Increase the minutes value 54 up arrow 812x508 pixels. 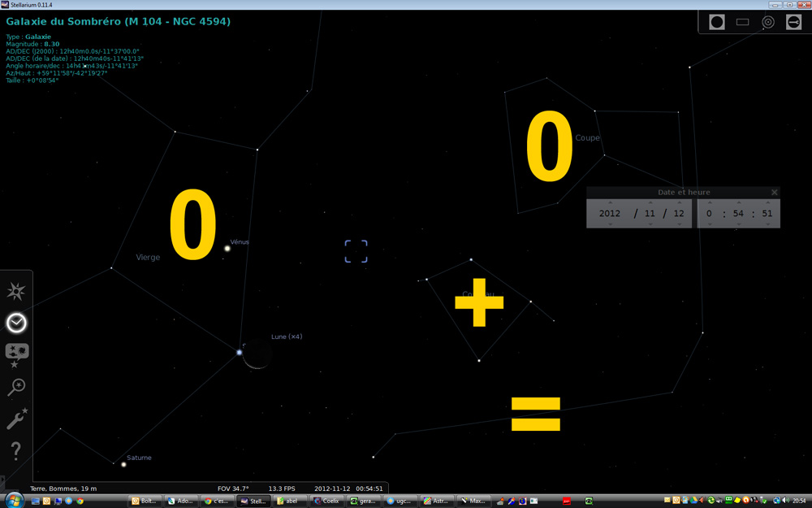738,202
